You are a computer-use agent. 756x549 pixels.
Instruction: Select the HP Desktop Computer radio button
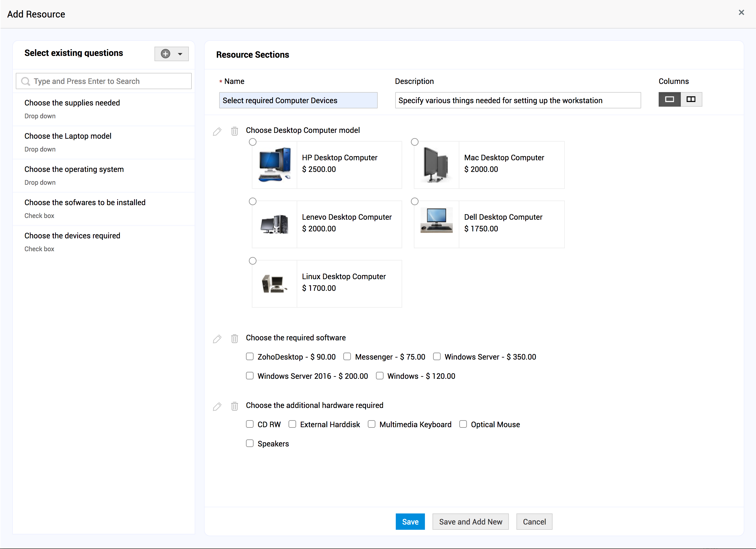click(253, 142)
